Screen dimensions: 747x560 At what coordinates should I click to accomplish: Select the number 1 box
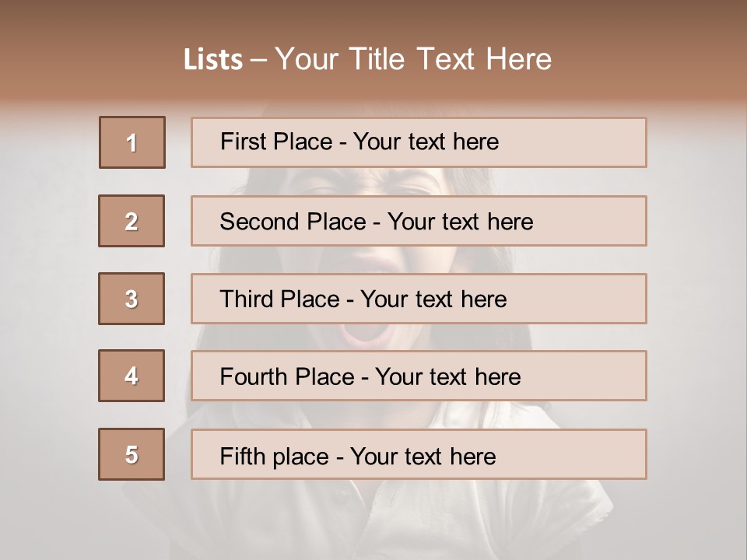[132, 142]
